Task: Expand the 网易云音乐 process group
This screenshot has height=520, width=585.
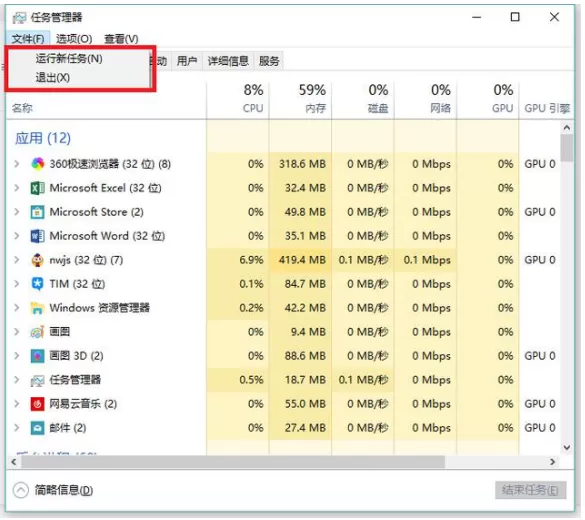Action: (x=16, y=404)
